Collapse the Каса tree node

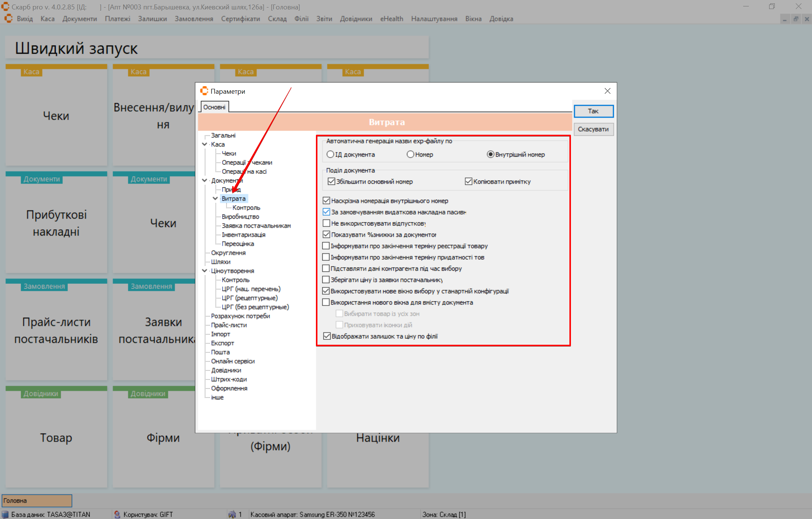[205, 144]
